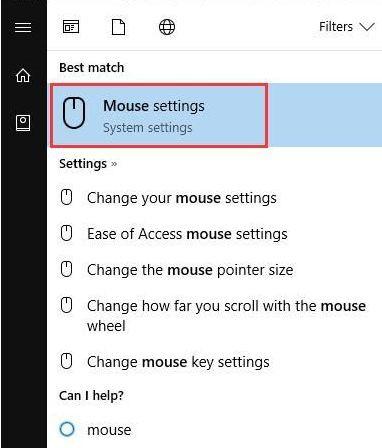This screenshot has height=448, width=382.
Task: Click the mouse icon beside pointer size result
Action: [67, 269]
